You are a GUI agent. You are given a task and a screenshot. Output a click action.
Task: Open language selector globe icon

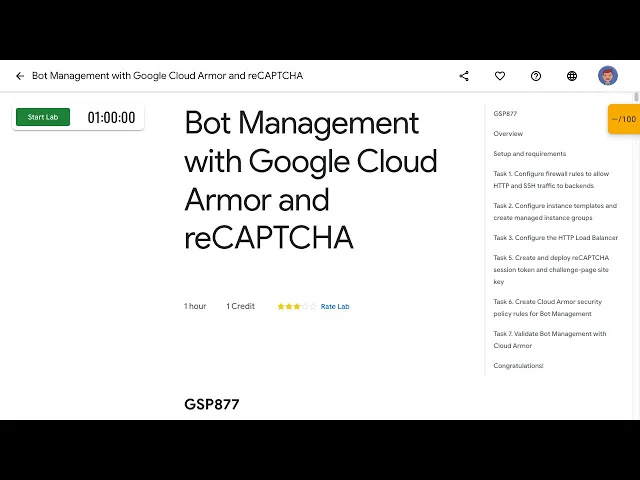(x=572, y=76)
